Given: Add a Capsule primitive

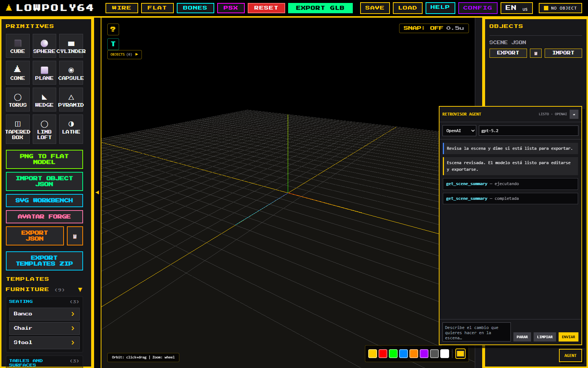Looking at the screenshot, I should tap(71, 73).
